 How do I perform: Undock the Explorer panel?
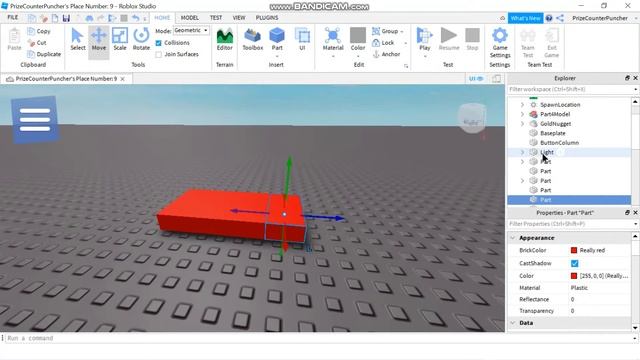(627, 78)
